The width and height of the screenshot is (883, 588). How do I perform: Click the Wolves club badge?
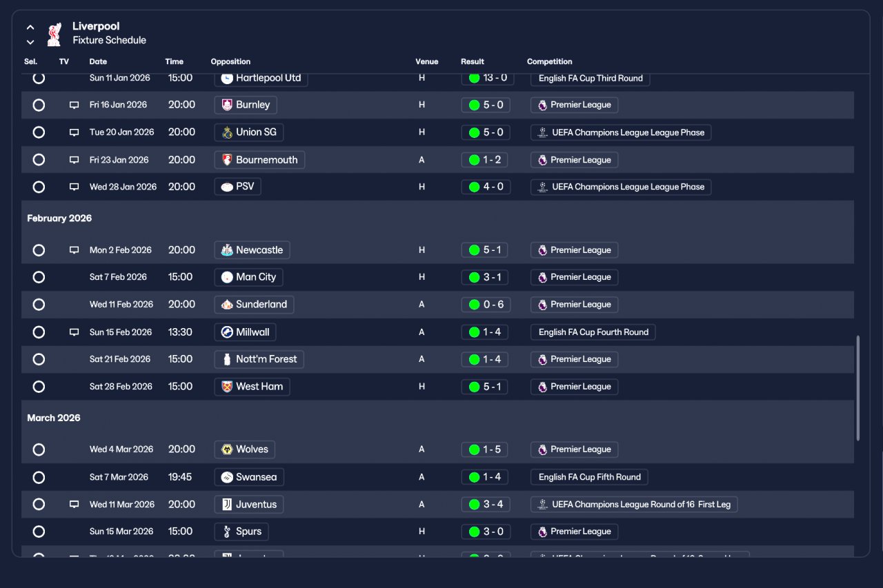[226, 449]
